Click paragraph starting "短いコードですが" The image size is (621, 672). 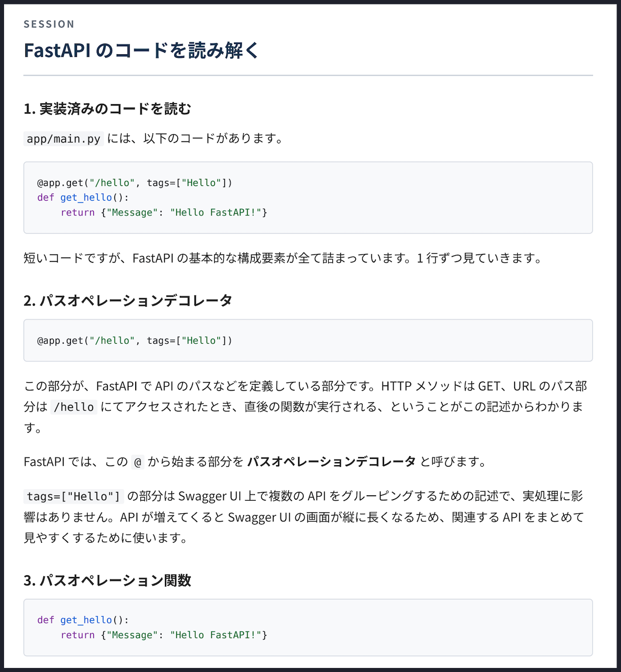[283, 258]
